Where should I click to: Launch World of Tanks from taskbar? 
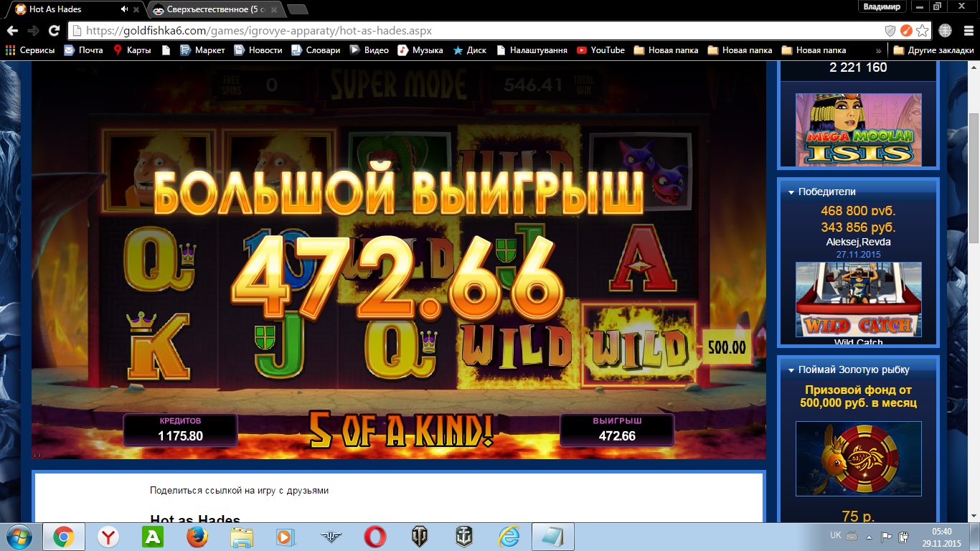coord(420,537)
